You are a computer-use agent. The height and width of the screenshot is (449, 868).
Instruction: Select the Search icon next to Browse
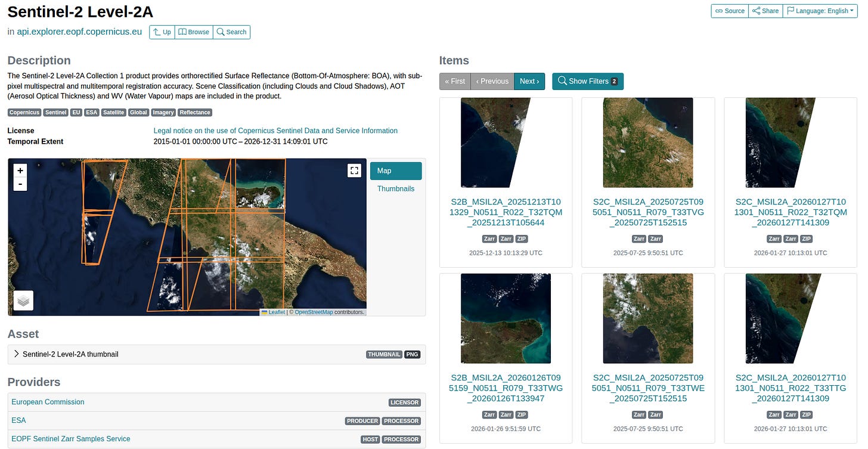220,32
